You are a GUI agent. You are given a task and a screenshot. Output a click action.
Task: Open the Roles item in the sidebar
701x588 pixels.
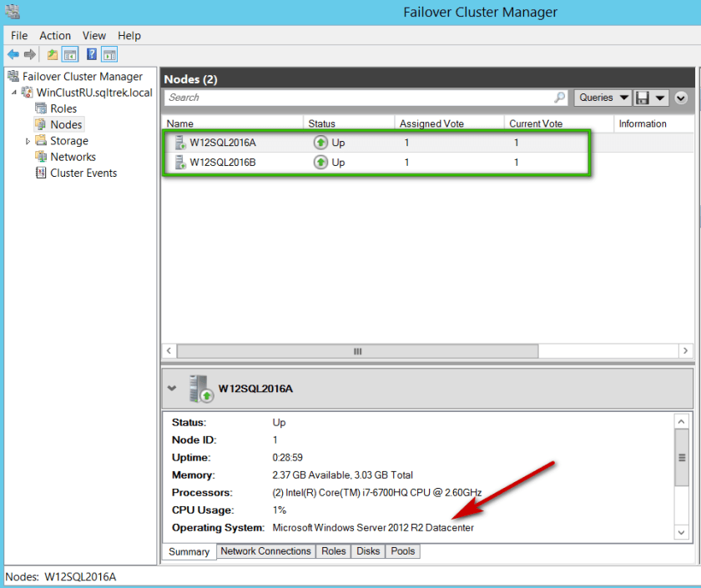[62, 108]
